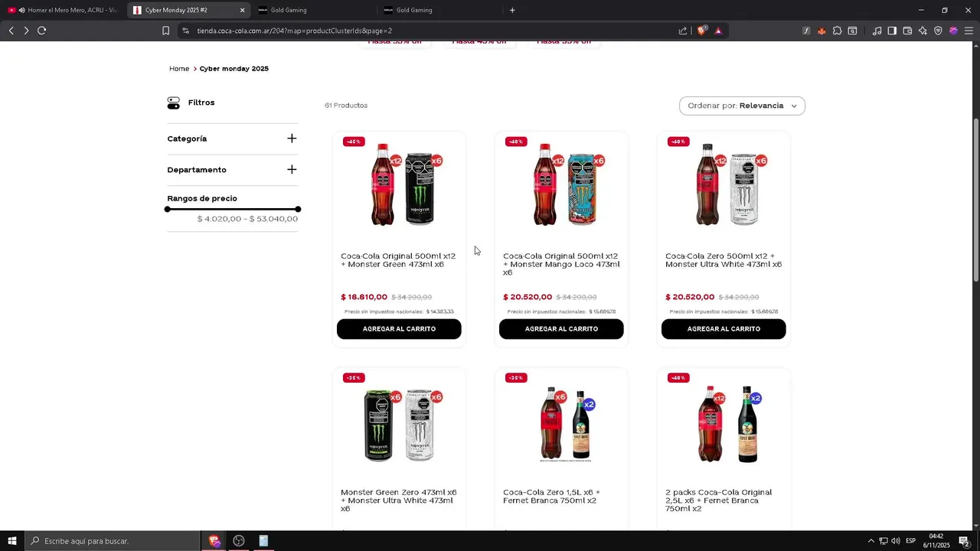Bookmark this page using the bookmark icon
Screen dimensions: 980x551
165,31
